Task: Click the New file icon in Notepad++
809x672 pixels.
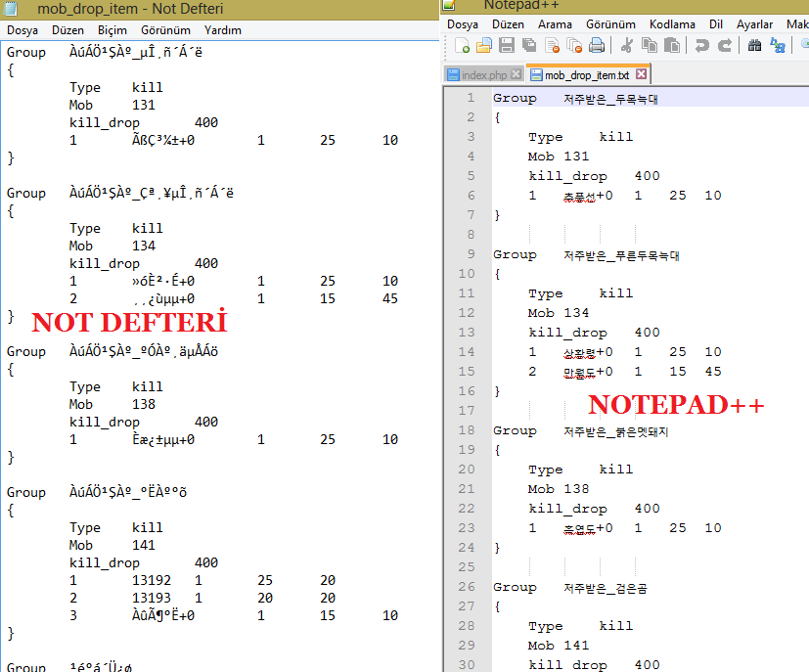Action: click(x=463, y=45)
